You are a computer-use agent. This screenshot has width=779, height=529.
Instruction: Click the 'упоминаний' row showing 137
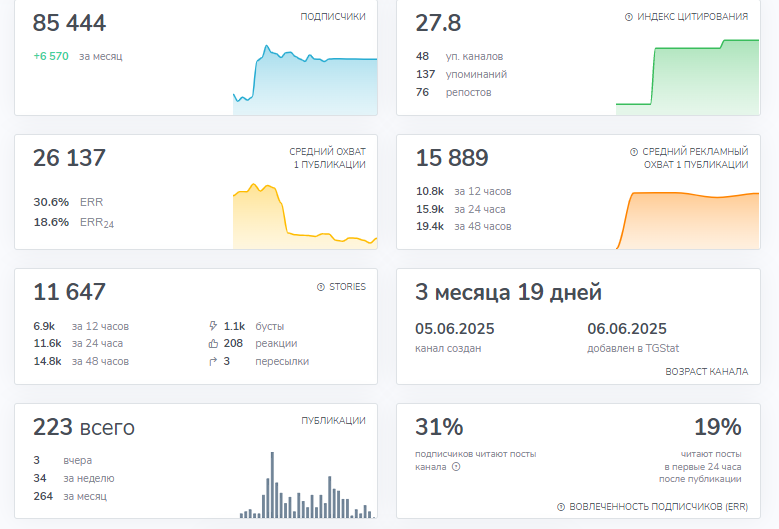click(x=462, y=74)
